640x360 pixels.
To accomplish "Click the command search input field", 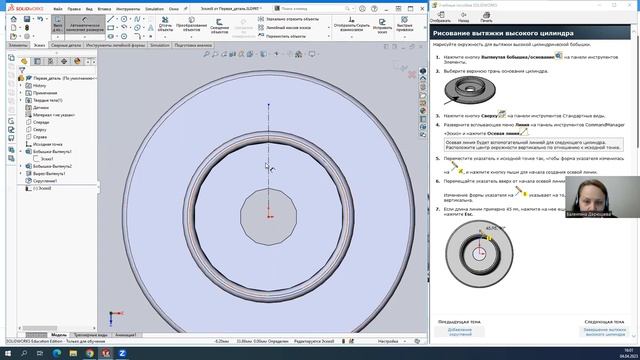I will coord(312,9).
